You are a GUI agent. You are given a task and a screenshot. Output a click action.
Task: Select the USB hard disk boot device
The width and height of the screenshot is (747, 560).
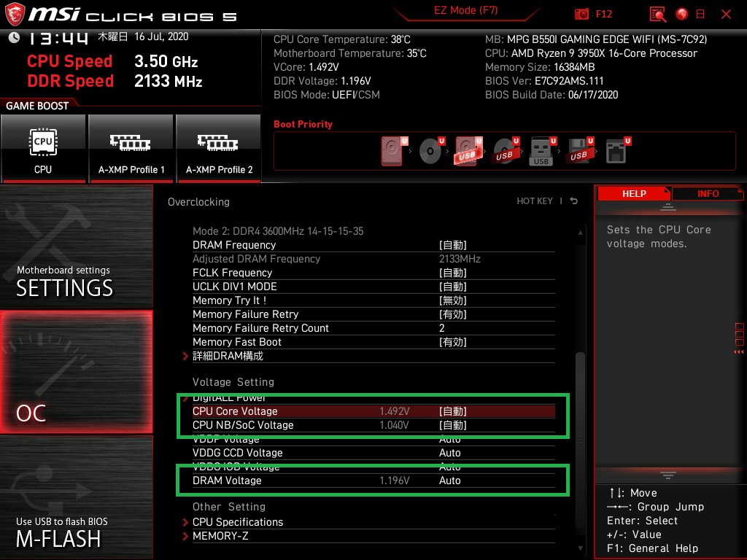click(x=468, y=151)
